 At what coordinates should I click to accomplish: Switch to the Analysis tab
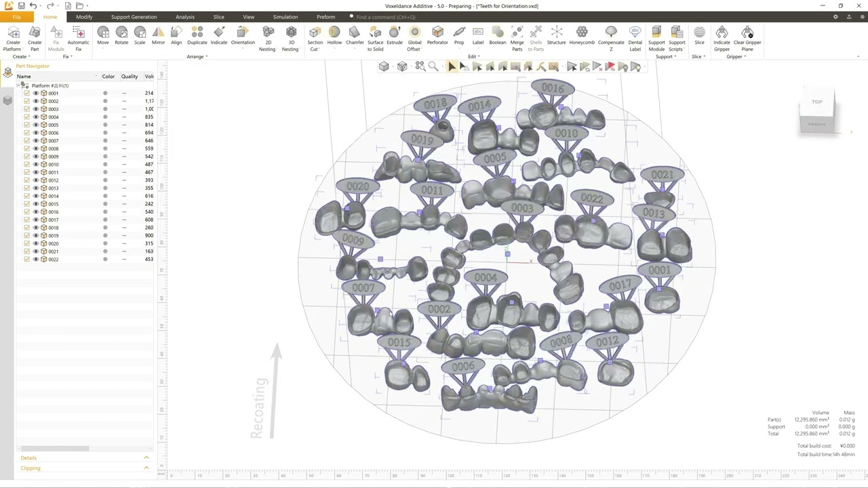pyautogui.click(x=185, y=17)
